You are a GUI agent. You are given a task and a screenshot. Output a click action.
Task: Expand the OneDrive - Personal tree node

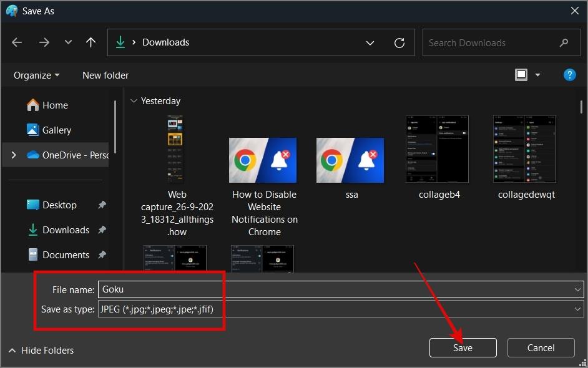pos(14,155)
